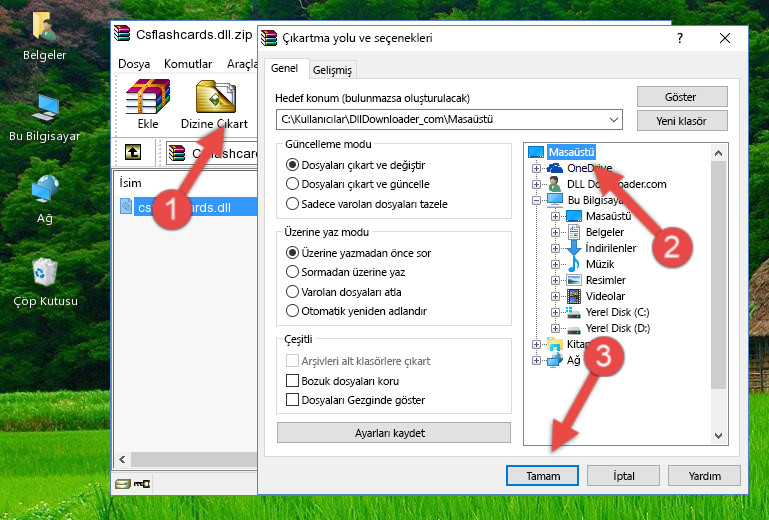Image resolution: width=769 pixels, height=520 pixels.
Task: Confirm extraction with Tamam button
Action: coord(542,476)
